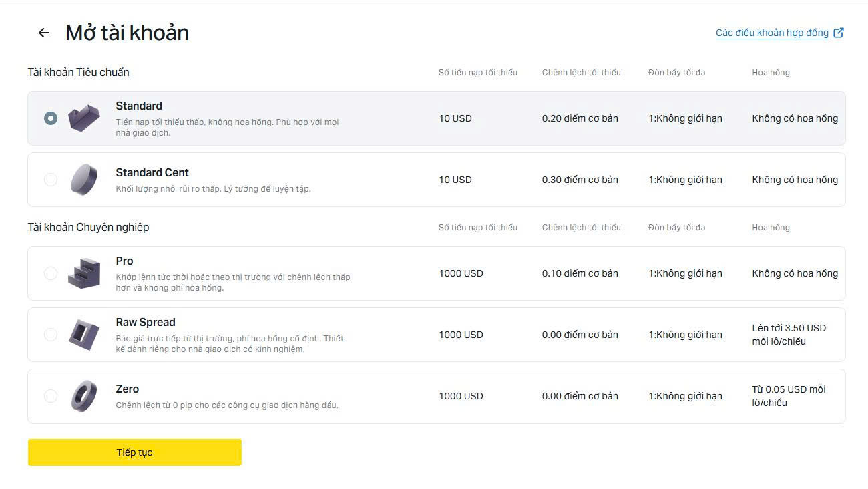Click the Zero account ring icon

(84, 396)
